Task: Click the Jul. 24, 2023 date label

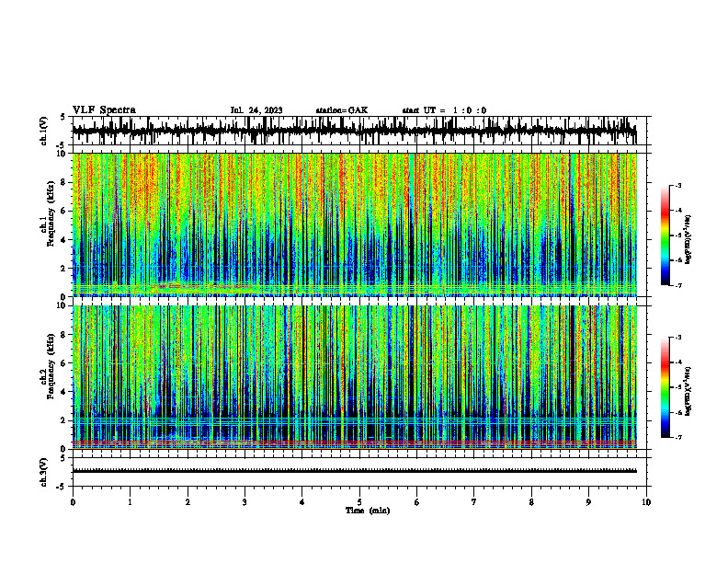Action: 256,110
